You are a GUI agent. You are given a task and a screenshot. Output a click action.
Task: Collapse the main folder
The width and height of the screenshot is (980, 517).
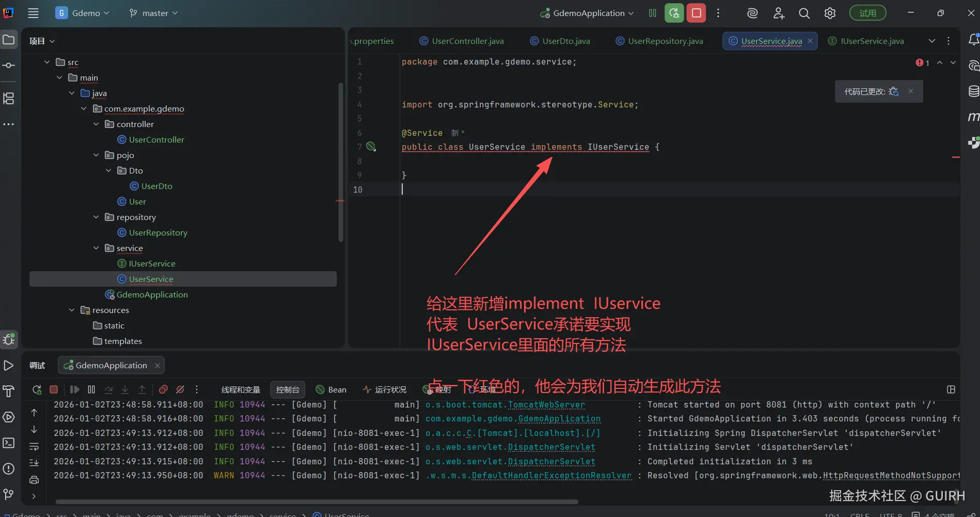(59, 77)
